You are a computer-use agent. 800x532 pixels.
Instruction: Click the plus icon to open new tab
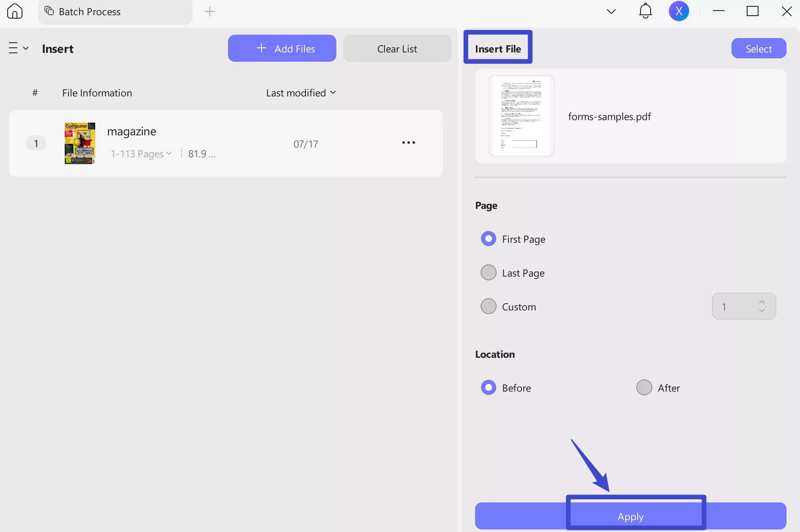[x=209, y=11]
